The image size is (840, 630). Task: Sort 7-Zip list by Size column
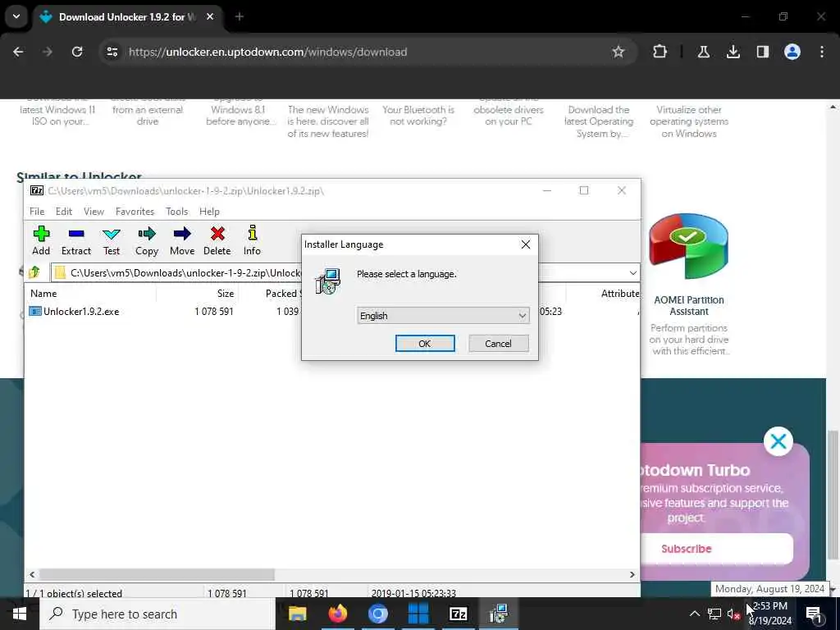[x=198, y=294]
